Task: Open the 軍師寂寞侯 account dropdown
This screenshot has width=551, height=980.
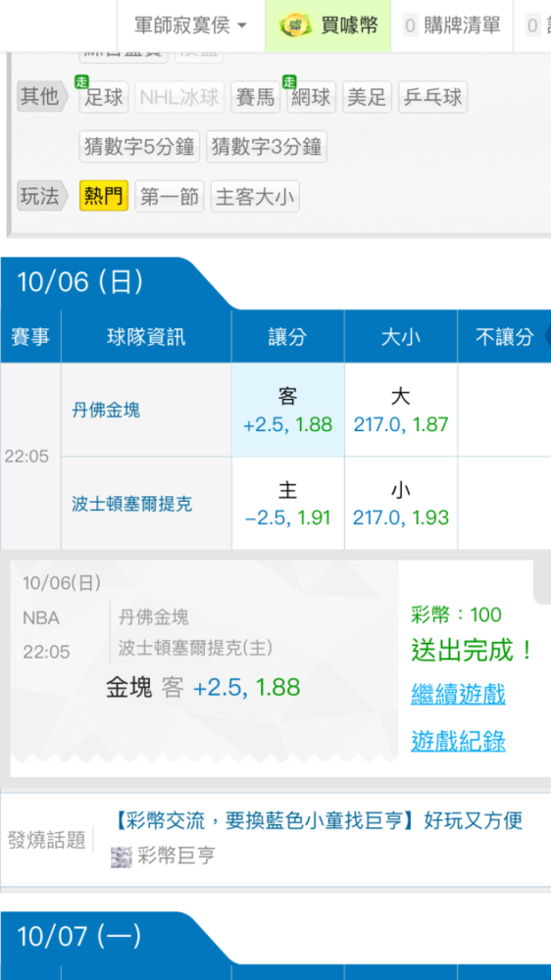Action: tap(191, 25)
